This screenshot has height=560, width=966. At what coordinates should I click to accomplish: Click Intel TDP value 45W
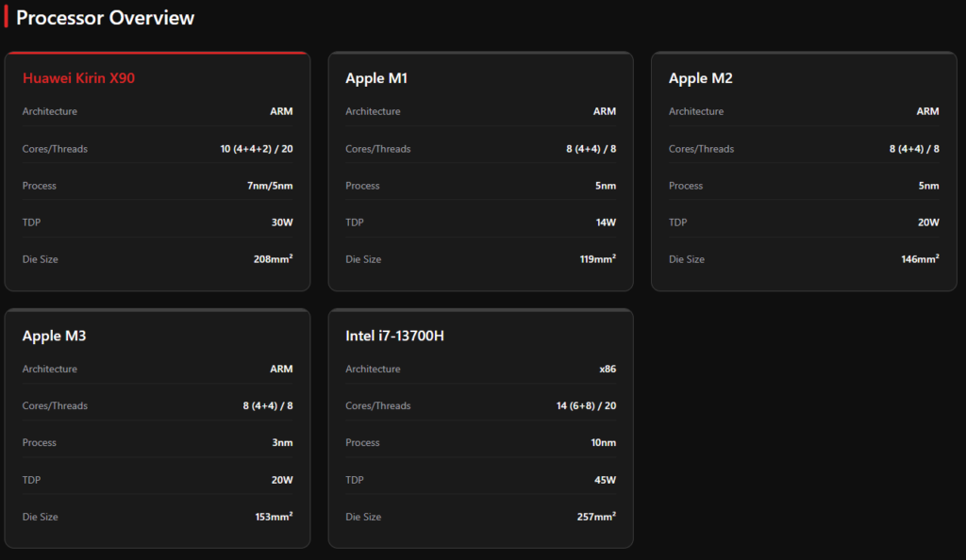(x=605, y=480)
